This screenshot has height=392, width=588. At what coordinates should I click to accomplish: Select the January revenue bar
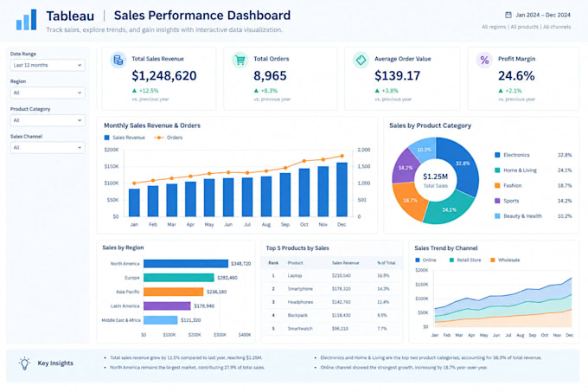[134, 202]
